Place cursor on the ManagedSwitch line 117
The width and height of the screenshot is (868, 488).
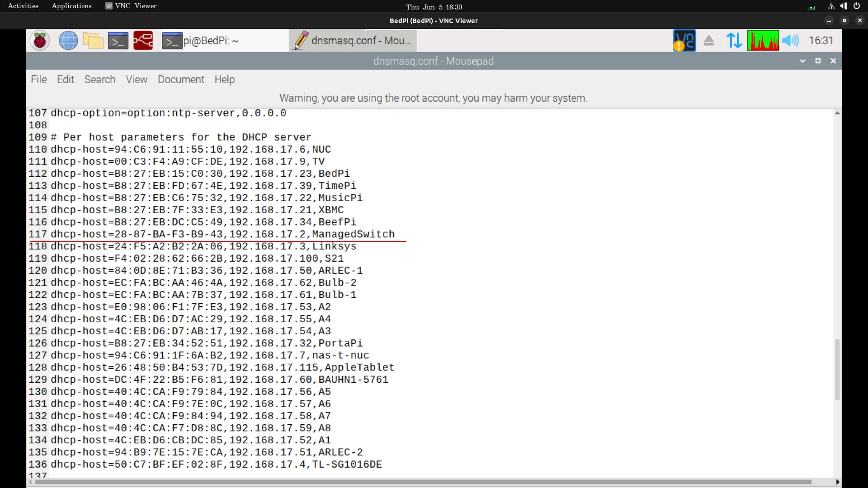tap(222, 234)
